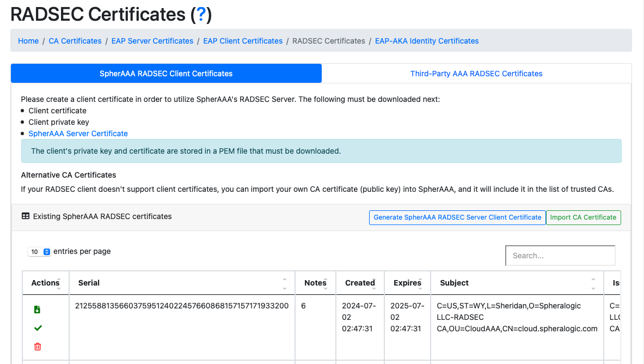Viewport: 644px width, 364px height.
Task: Open EAP Client Certificates breadcrumb link
Action: 243,41
